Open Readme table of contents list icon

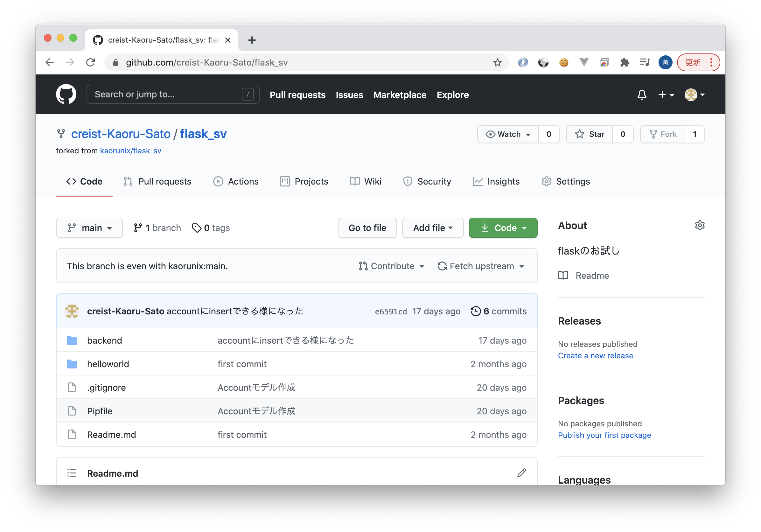72,473
